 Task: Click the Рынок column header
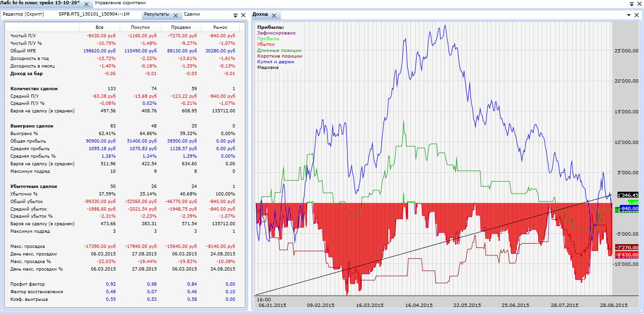point(220,28)
